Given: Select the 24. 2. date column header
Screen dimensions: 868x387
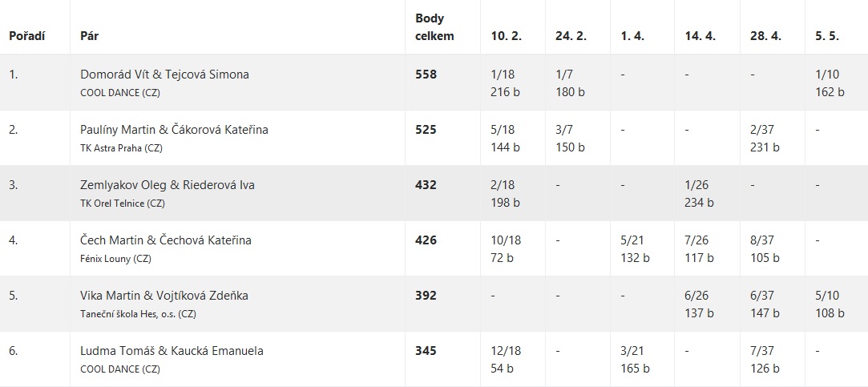Looking at the screenshot, I should point(571,36).
